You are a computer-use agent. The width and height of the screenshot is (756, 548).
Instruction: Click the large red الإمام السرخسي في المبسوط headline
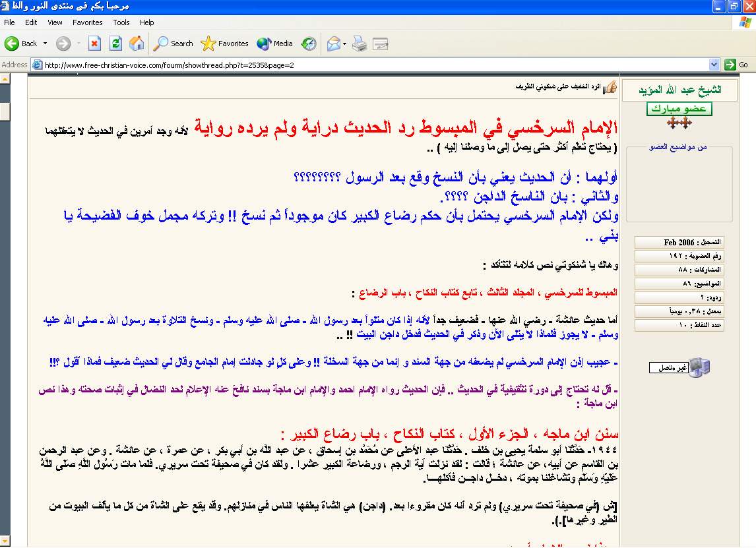[x=406, y=128]
